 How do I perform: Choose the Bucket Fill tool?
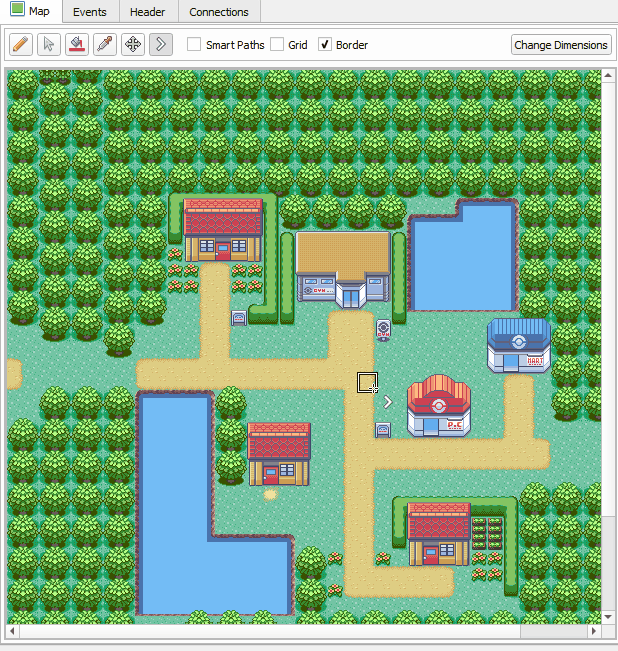pyautogui.click(x=77, y=44)
